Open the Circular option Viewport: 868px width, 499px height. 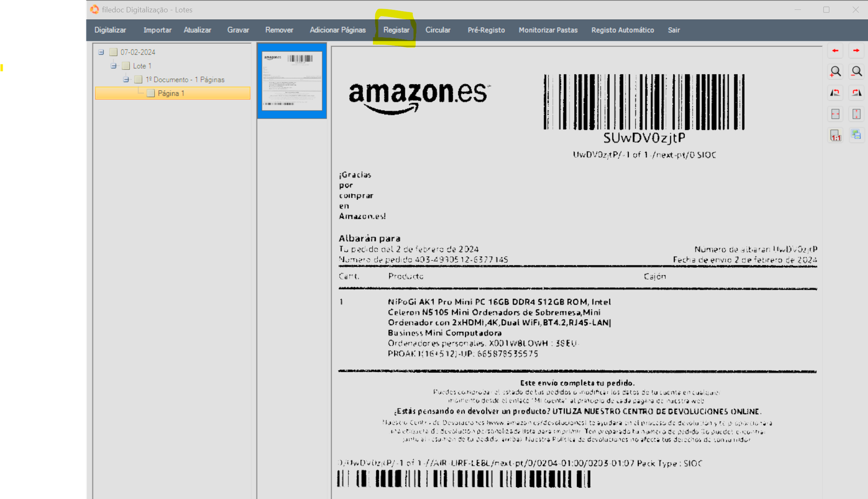tap(438, 30)
